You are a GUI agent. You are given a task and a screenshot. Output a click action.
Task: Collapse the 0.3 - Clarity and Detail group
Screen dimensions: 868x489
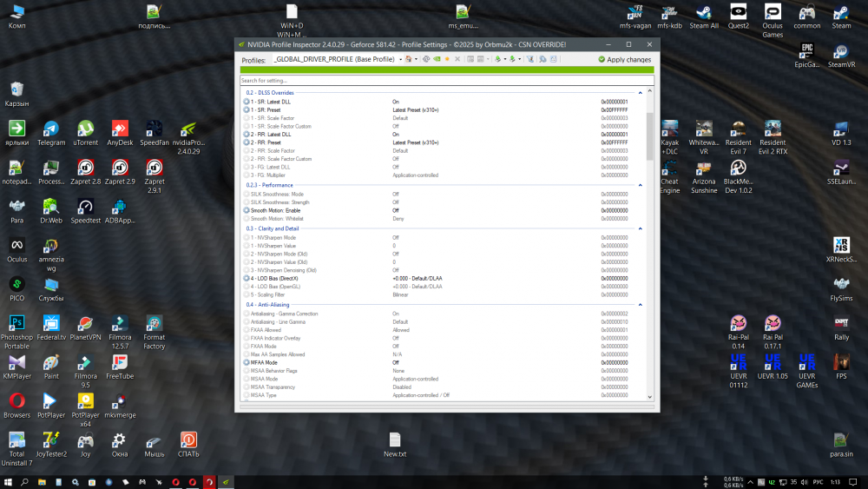pos(640,228)
